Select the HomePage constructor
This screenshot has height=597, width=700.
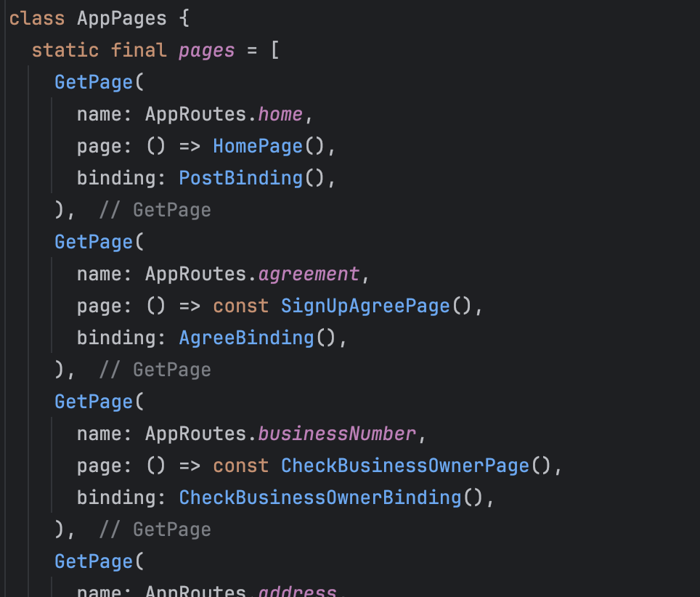[x=258, y=147]
